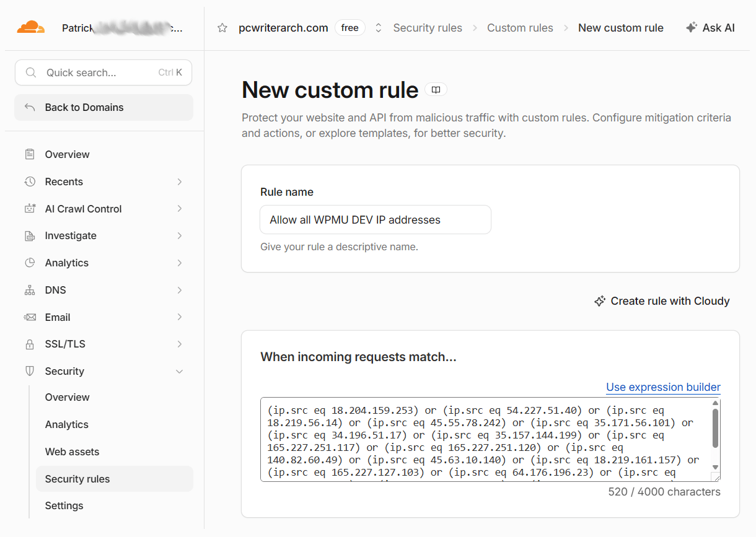Open Overview under Security
The width and height of the screenshot is (756, 537).
[x=115, y=397]
